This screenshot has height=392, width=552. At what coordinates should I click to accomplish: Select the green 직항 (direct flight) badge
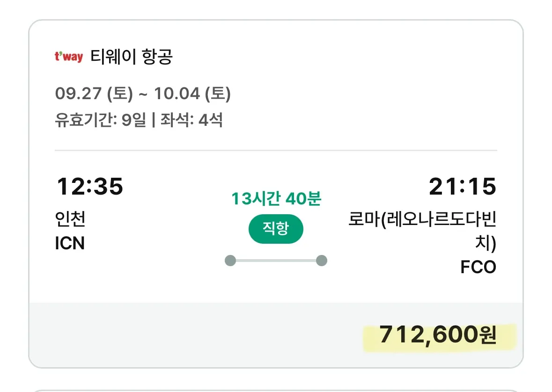pyautogui.click(x=276, y=229)
